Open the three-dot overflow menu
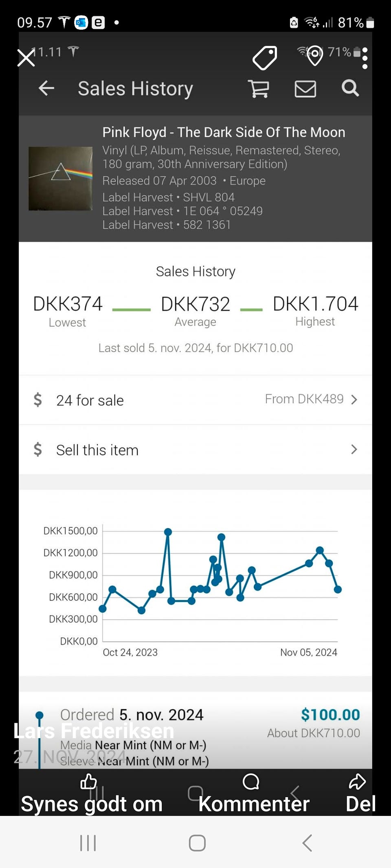 365,58
